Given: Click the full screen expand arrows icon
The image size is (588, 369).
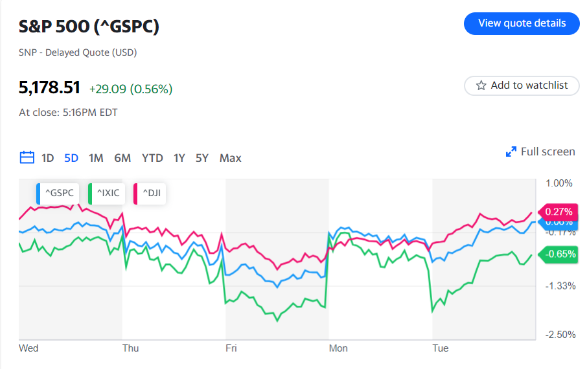Looking at the screenshot, I should pos(511,152).
